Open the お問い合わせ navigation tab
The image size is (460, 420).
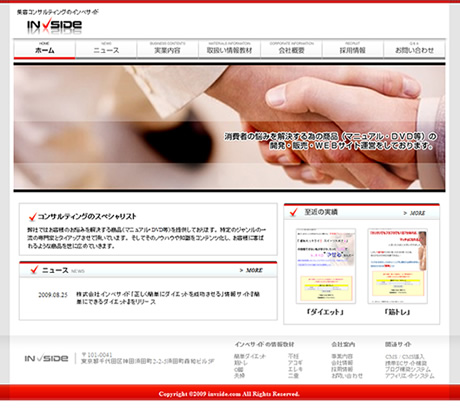point(414,49)
